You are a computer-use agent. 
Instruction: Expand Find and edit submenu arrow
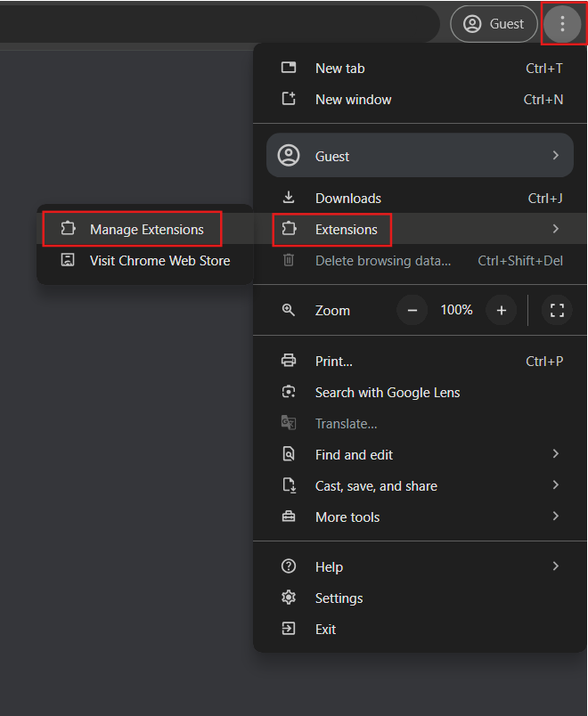tap(556, 454)
